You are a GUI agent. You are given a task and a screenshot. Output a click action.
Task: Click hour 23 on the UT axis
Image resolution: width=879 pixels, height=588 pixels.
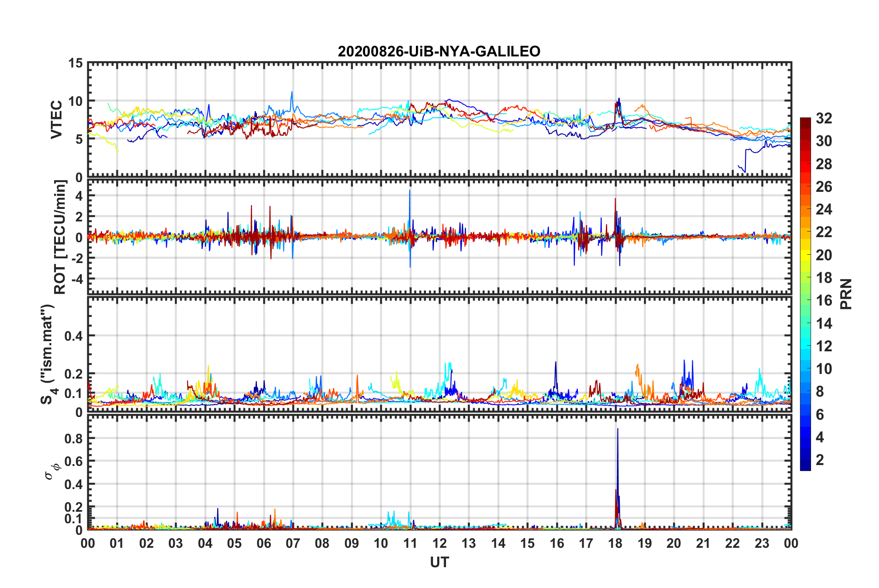tap(762, 543)
